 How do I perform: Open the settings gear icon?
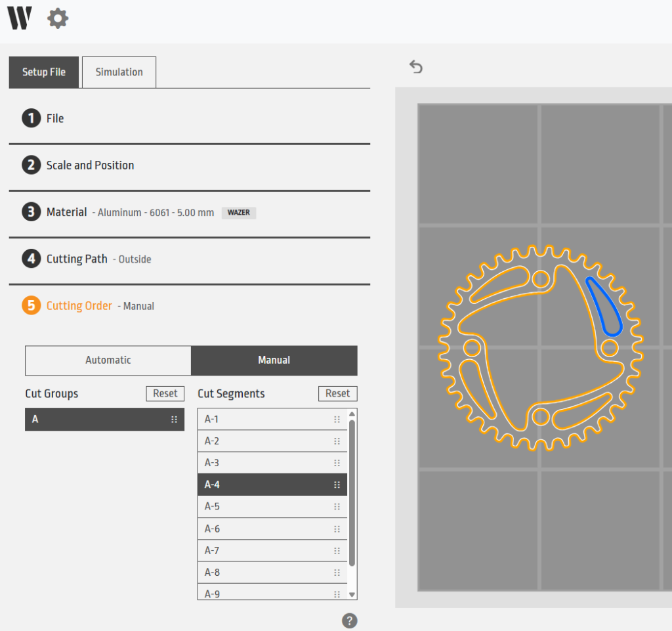(58, 18)
